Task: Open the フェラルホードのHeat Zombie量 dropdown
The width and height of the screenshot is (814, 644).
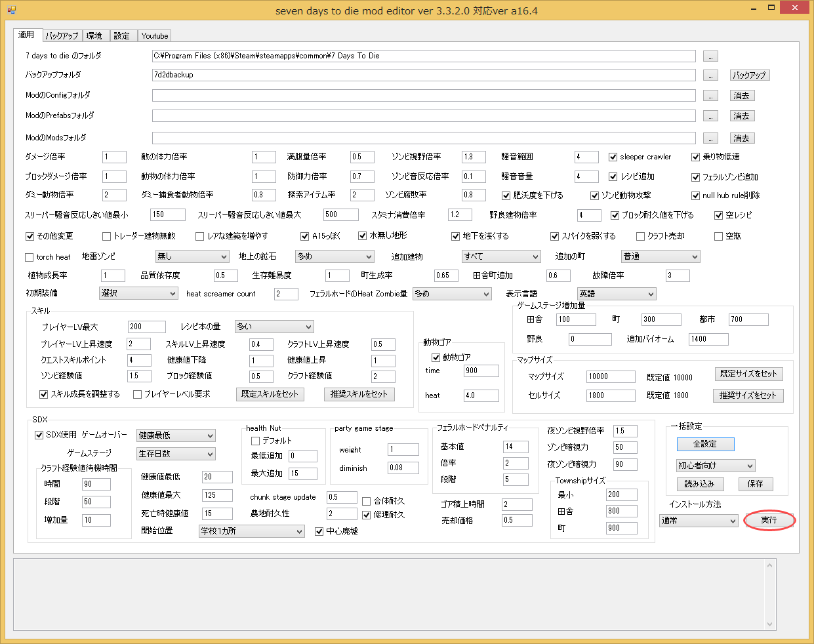Action: pyautogui.click(x=452, y=294)
